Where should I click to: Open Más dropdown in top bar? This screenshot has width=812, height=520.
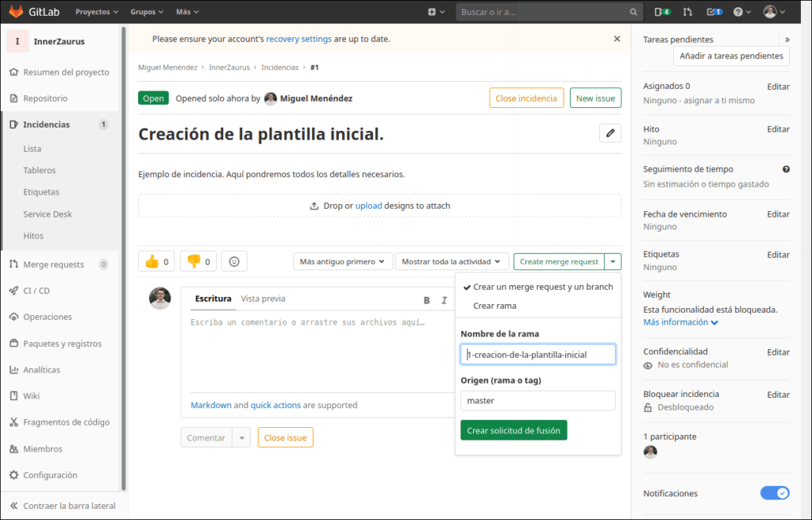click(187, 12)
